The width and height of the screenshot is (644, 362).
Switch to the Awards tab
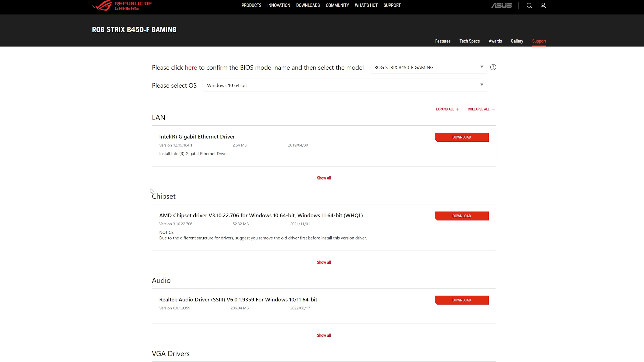(495, 41)
